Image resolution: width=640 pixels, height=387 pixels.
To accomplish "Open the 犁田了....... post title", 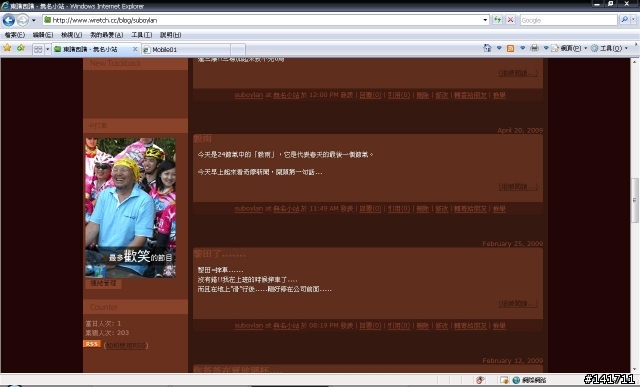I will (x=220, y=254).
